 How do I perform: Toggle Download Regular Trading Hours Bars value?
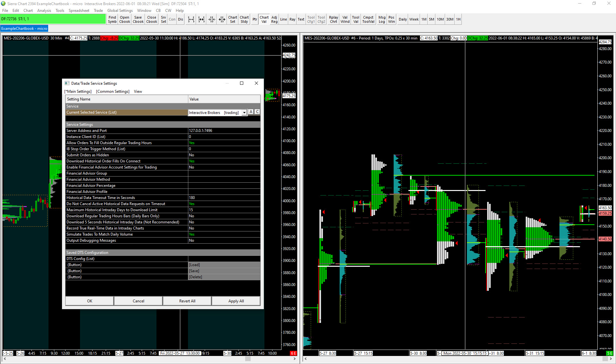[x=224, y=216]
